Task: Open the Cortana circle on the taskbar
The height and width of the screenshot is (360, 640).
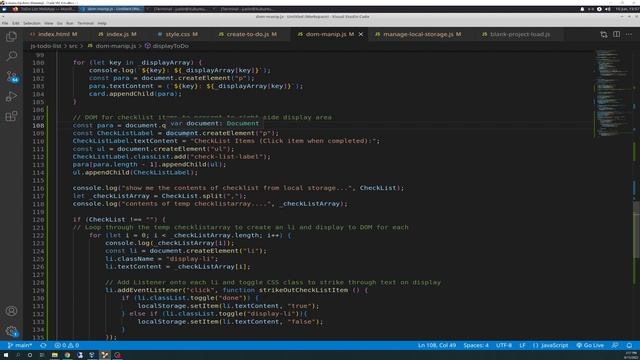Action: 30,355
